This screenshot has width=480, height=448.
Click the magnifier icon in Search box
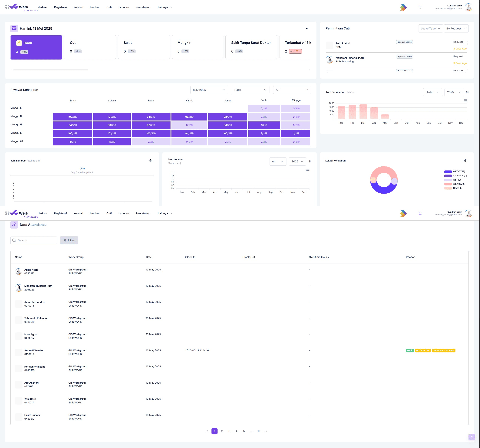click(x=14, y=240)
